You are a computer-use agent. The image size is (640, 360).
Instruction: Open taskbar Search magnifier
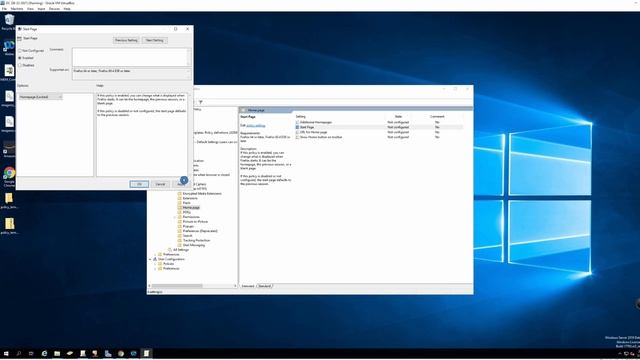click(19, 353)
